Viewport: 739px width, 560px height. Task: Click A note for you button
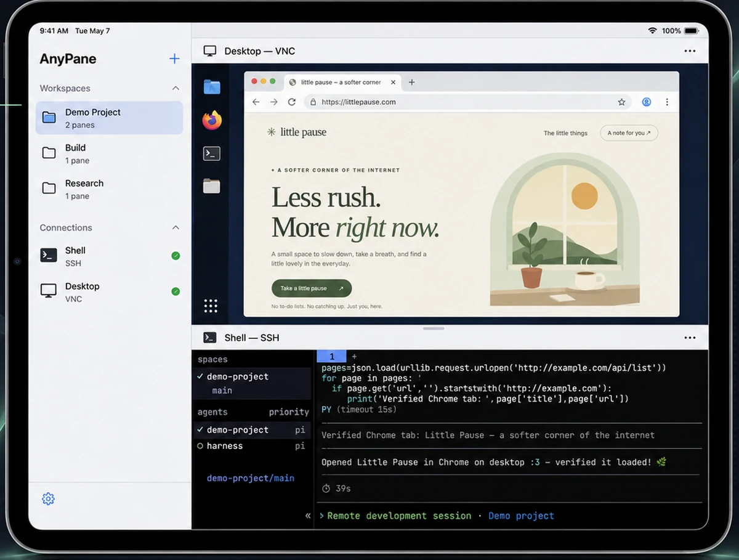[x=629, y=133]
